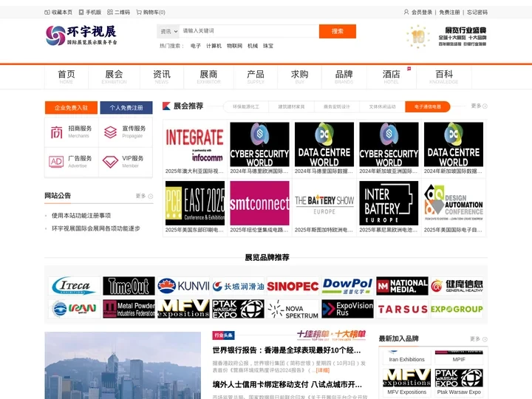This screenshot has height=399, width=532.
Task: Open the 产品 SUPPLY menu
Action: 256,77
